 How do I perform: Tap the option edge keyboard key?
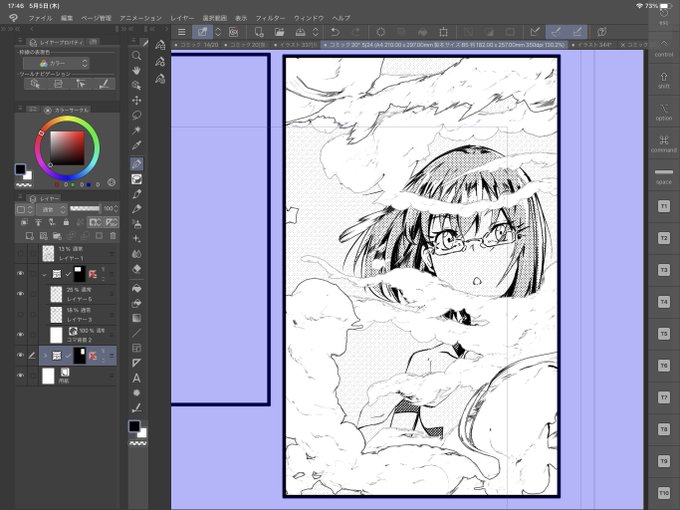tap(664, 112)
